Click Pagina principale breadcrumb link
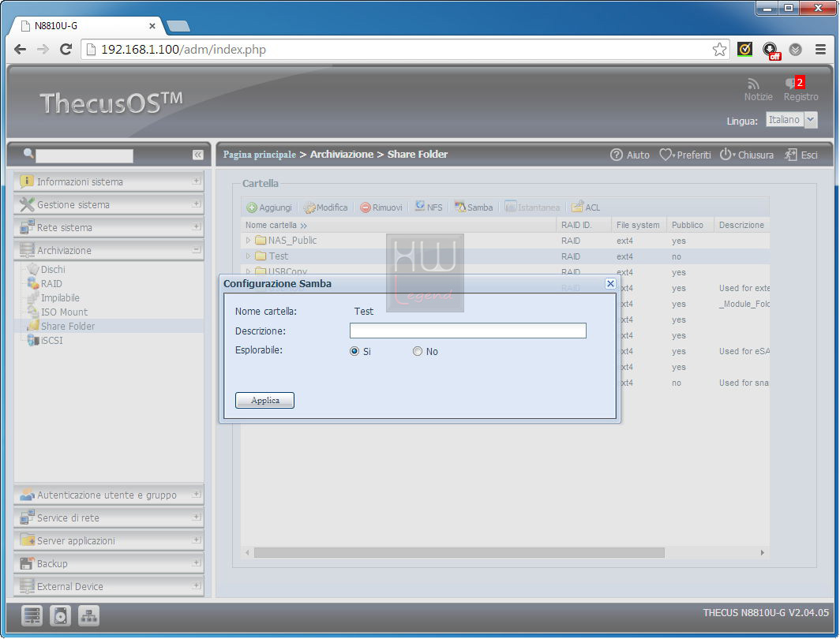Screen dimensions: 840x639 click(x=259, y=155)
